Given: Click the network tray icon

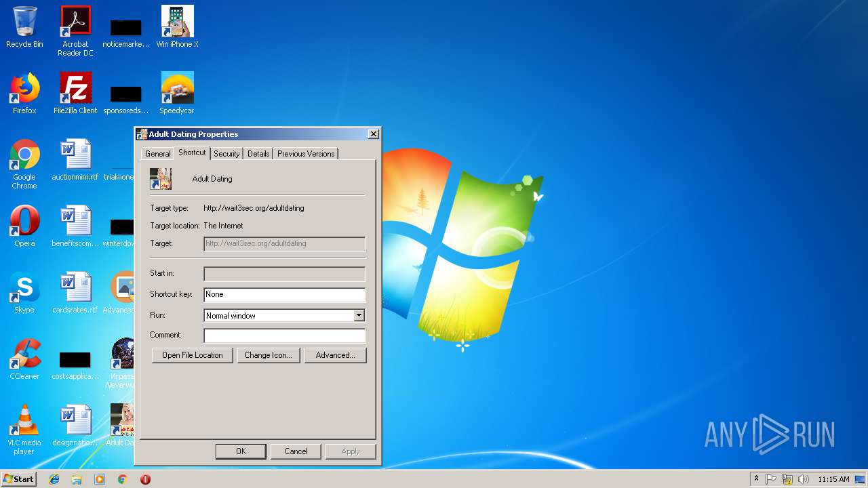Looking at the screenshot, I should (x=787, y=479).
